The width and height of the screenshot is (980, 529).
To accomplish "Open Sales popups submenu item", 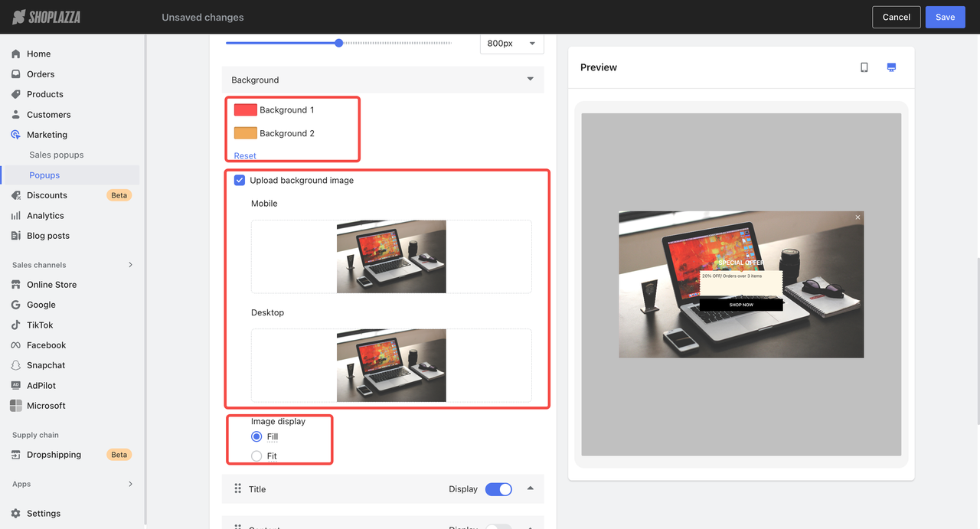I will (57, 155).
